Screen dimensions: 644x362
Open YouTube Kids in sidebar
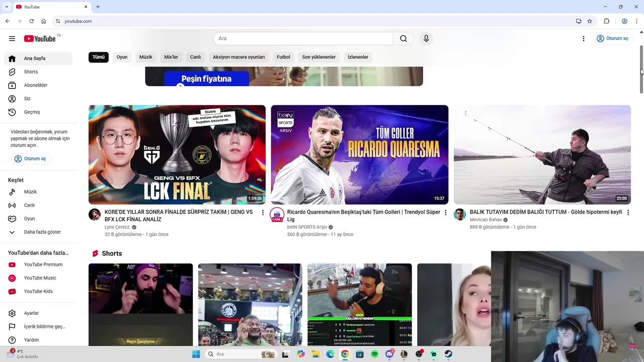click(x=38, y=292)
